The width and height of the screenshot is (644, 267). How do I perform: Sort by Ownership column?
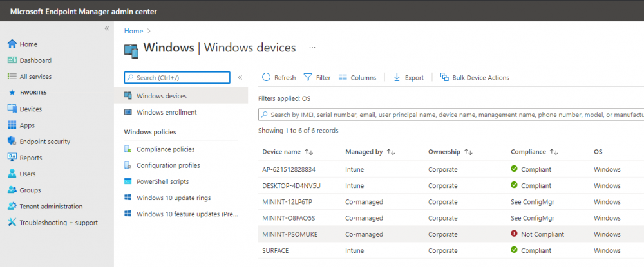tap(450, 152)
